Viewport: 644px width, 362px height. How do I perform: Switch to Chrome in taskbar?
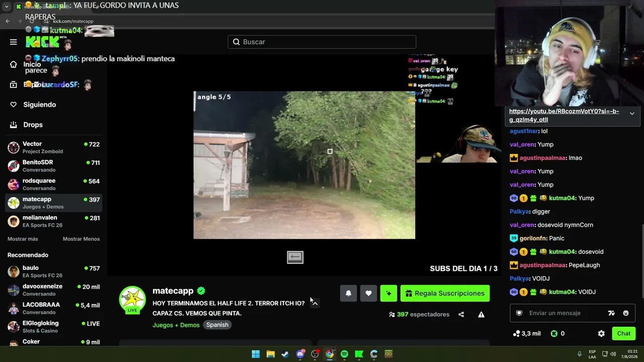330,354
